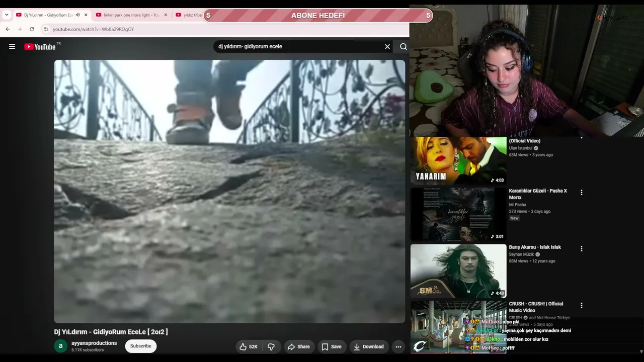Open Barış Akarsu - Islak Islak title
Viewport: 644px width, 362px height.
click(535, 247)
